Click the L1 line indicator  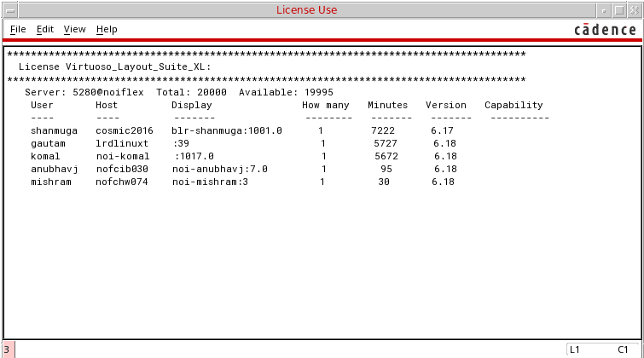point(575,349)
